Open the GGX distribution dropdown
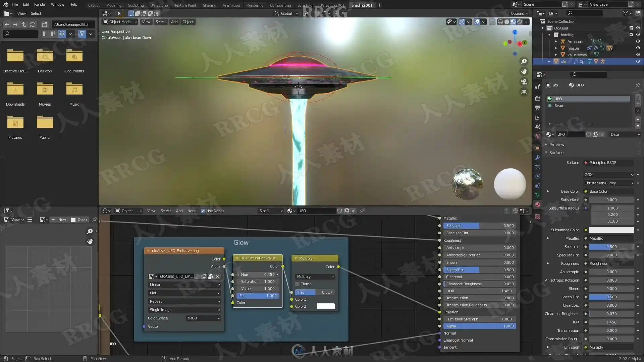Image resolution: width=644 pixels, height=362 pixels. pos(608,175)
